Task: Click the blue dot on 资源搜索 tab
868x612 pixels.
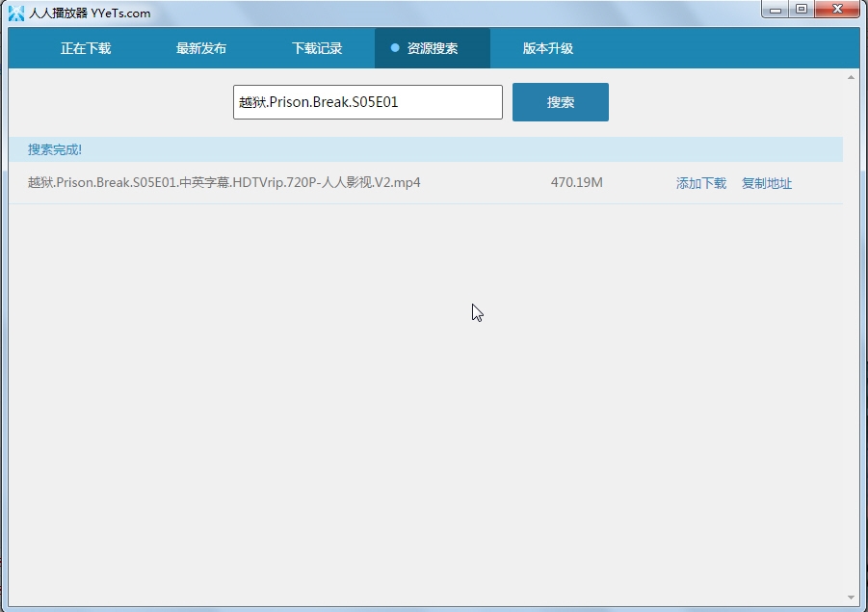Action: tap(395, 47)
